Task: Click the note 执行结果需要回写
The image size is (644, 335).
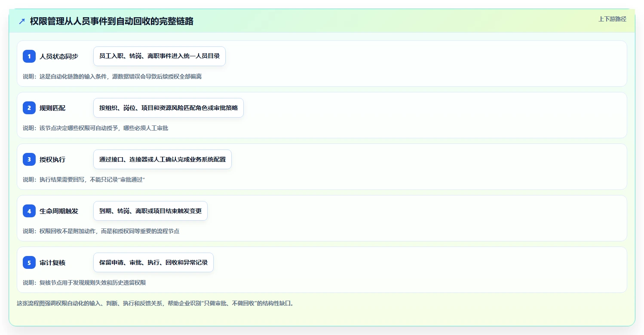Action: tap(84, 180)
